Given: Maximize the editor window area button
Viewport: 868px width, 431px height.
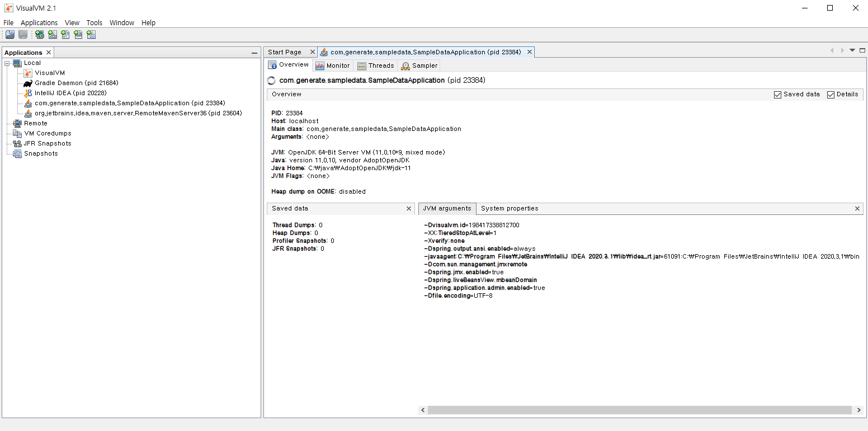Looking at the screenshot, I should point(862,50).
